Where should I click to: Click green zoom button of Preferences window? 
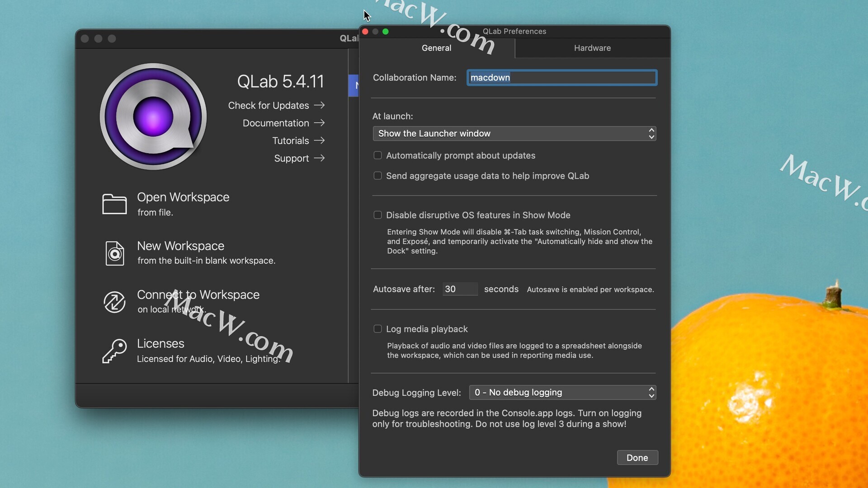386,32
